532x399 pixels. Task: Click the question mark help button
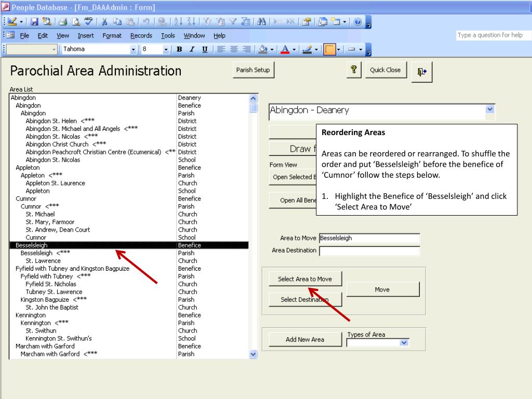(x=353, y=70)
